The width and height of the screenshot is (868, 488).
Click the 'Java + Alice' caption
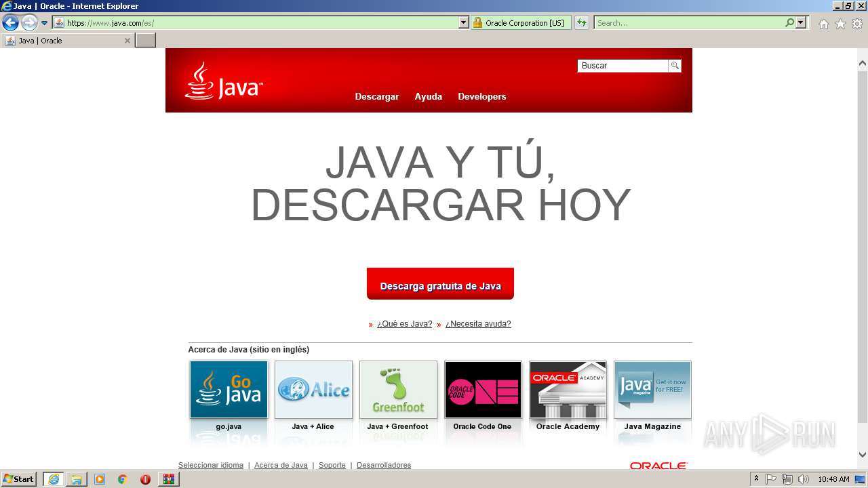tap(313, 426)
